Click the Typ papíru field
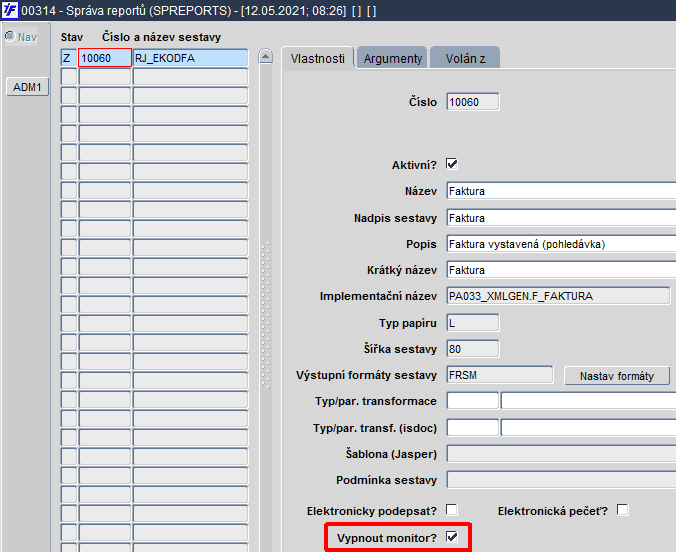Screen dimensions: 676x552 (473, 323)
